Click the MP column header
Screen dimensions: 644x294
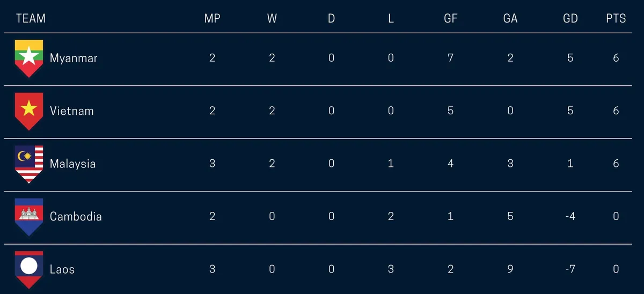(213, 18)
